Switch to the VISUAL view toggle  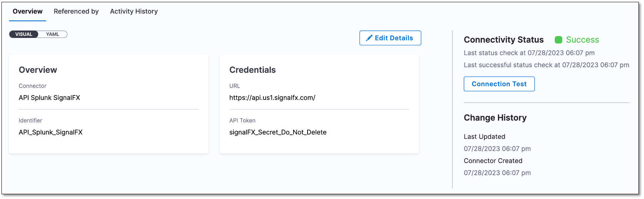[x=24, y=34]
